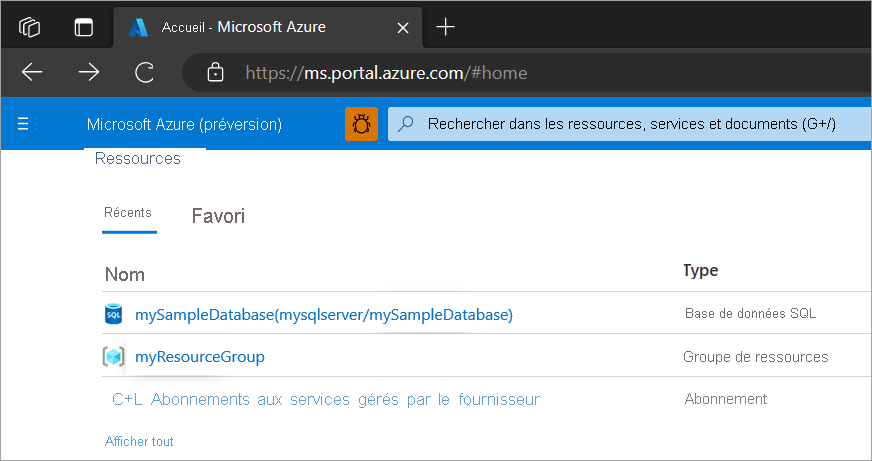Click the Abonnement type cell
This screenshot has height=461, width=872.
pos(726,399)
